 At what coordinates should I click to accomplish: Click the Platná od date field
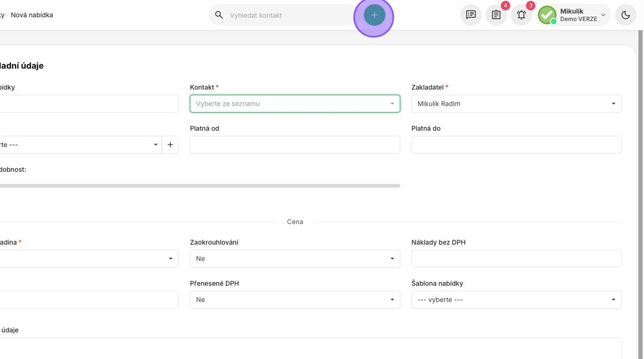[x=295, y=145]
